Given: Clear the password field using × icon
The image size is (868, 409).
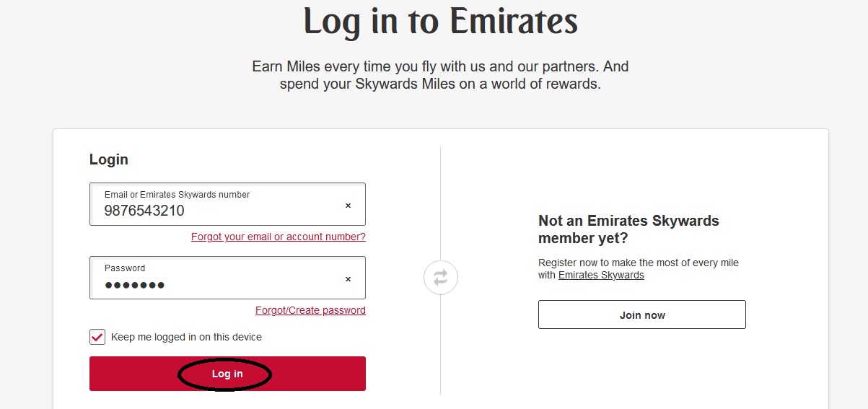Looking at the screenshot, I should point(348,279).
